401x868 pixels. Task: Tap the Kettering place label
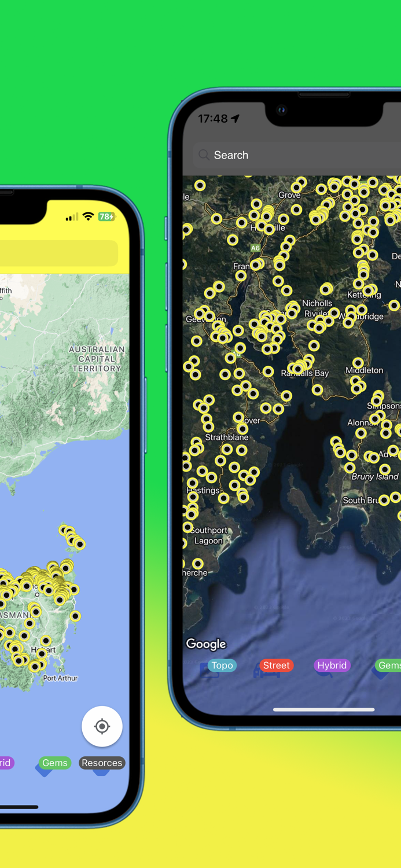tap(364, 295)
